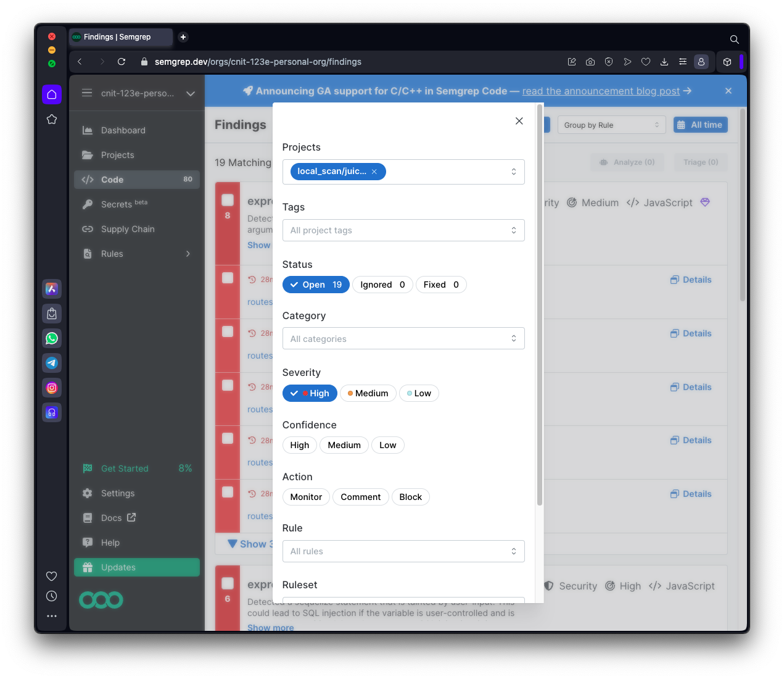
Task: Select Monitor action filter
Action: pyautogui.click(x=306, y=497)
